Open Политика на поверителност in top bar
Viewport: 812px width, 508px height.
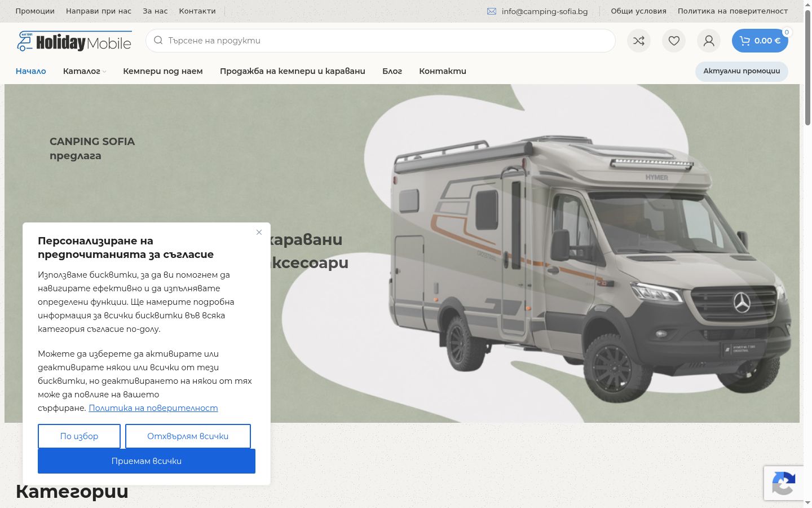tap(733, 11)
